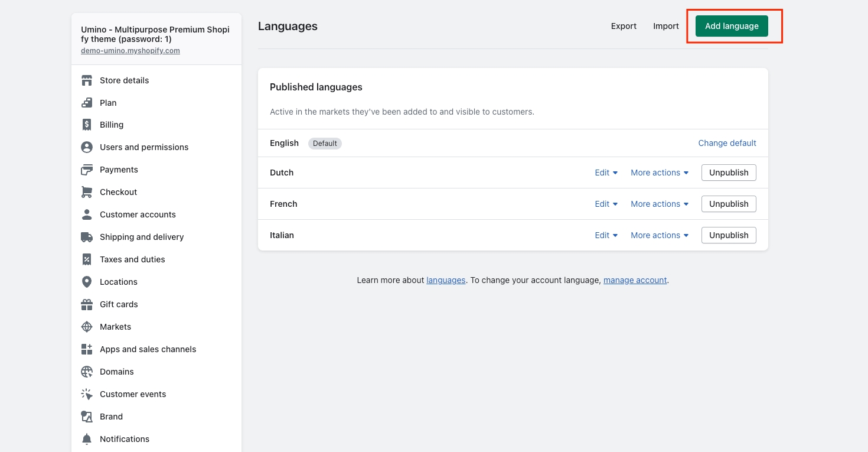Open Payments settings in sidebar
868x452 pixels.
tap(119, 170)
